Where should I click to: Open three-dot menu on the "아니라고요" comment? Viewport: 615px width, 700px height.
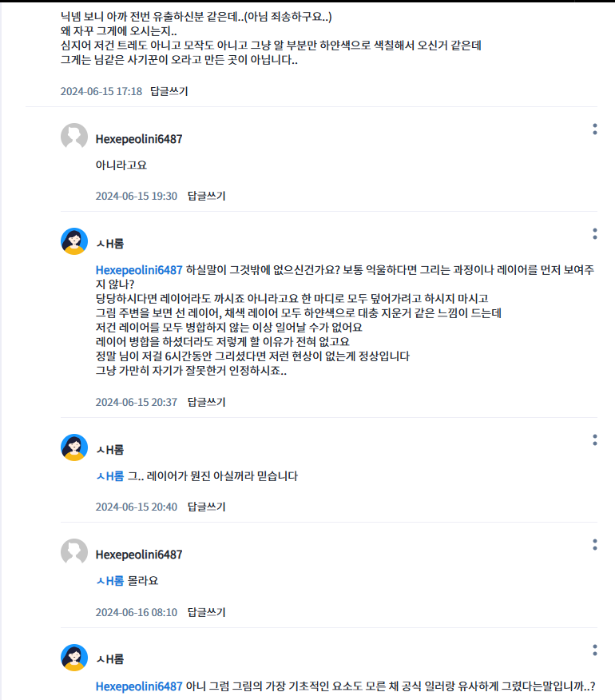pos(595,129)
